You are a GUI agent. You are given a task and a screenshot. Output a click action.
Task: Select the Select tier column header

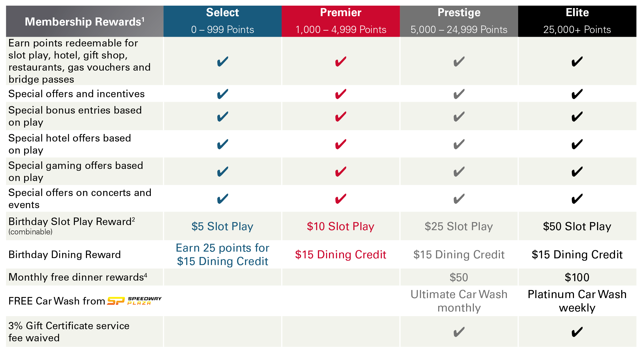click(x=222, y=21)
